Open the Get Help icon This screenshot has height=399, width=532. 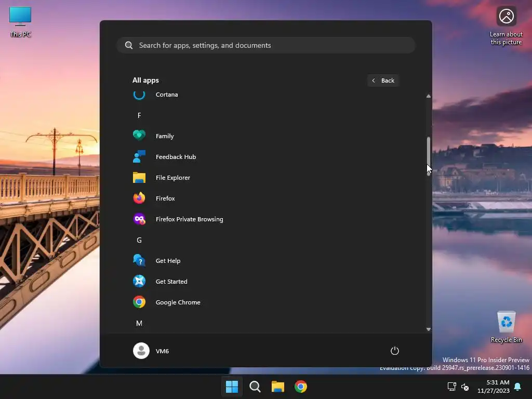(x=139, y=261)
